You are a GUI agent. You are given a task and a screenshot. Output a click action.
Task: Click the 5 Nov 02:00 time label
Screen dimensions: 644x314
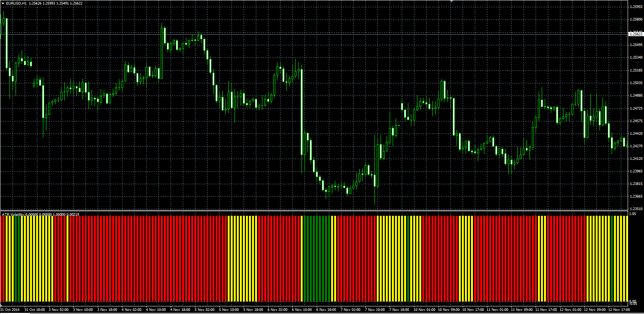pyautogui.click(x=205, y=310)
